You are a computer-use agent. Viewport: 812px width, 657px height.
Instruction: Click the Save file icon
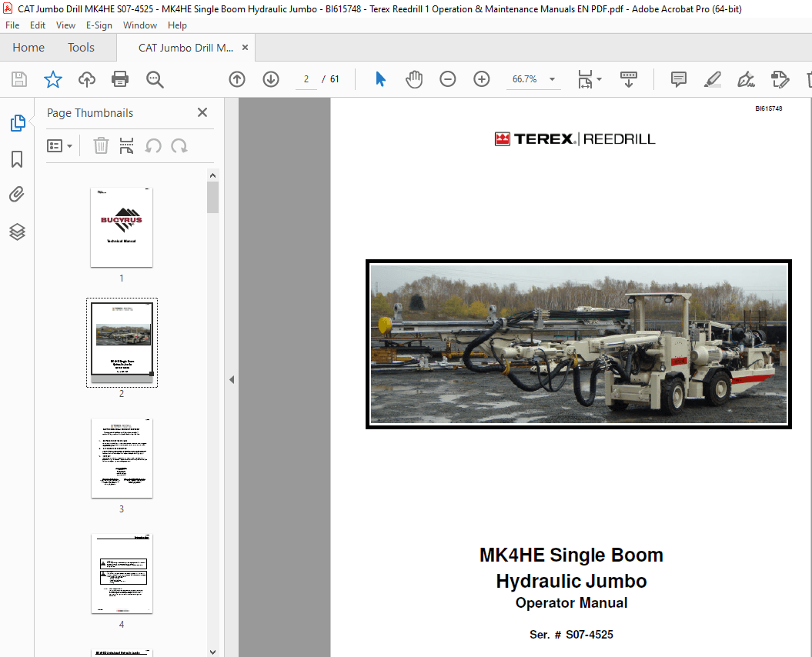(x=19, y=79)
